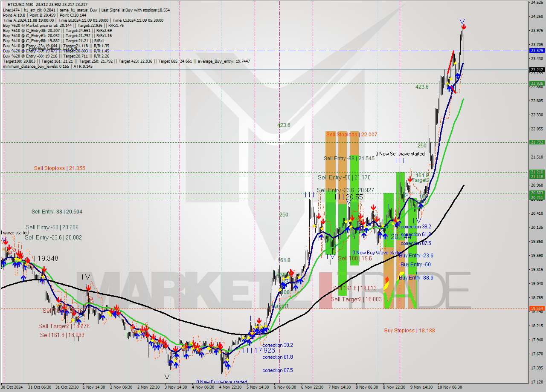The image size is (546, 392).
Task: Click the 'Buy Entry -50' label
Action: 415,265
